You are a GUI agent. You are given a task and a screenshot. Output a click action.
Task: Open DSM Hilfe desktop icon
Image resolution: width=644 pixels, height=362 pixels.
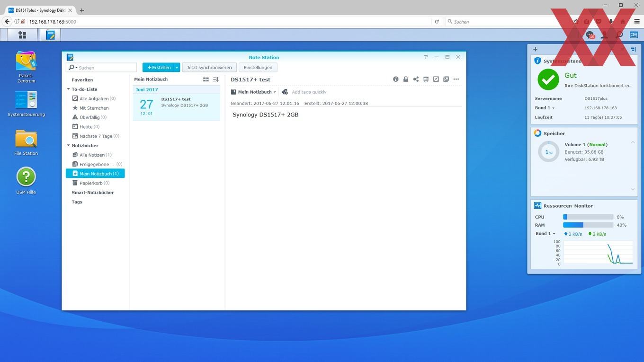[x=26, y=181]
